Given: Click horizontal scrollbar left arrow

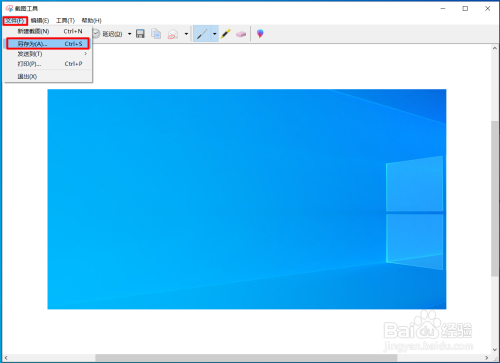Looking at the screenshot, I should pos(6,358).
